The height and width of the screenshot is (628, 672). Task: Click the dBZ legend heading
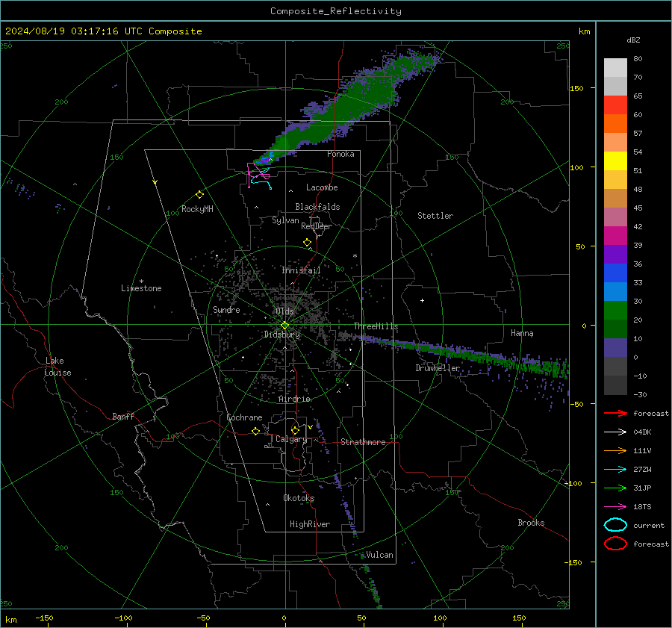[633, 40]
